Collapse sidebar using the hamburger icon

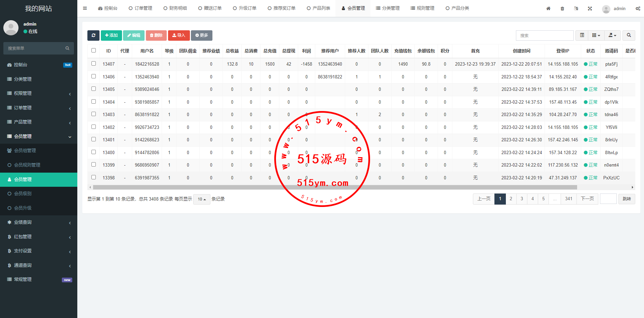pyautogui.click(x=85, y=8)
